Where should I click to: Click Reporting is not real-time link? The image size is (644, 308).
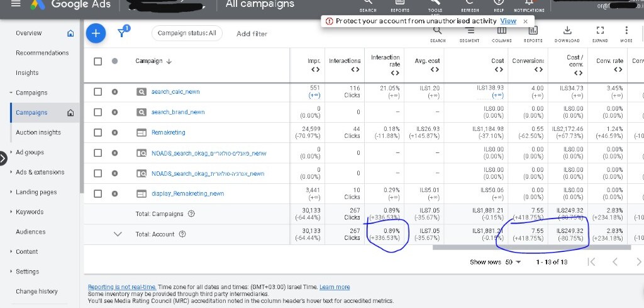click(x=122, y=287)
